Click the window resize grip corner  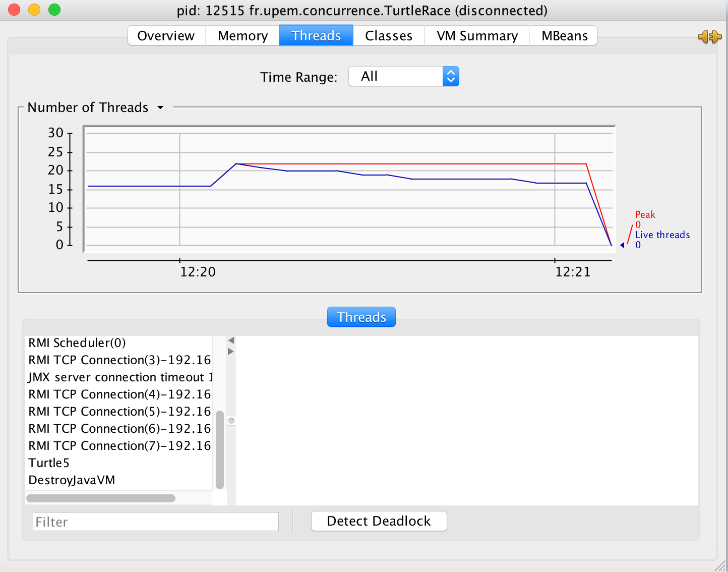pyautogui.click(x=720, y=565)
